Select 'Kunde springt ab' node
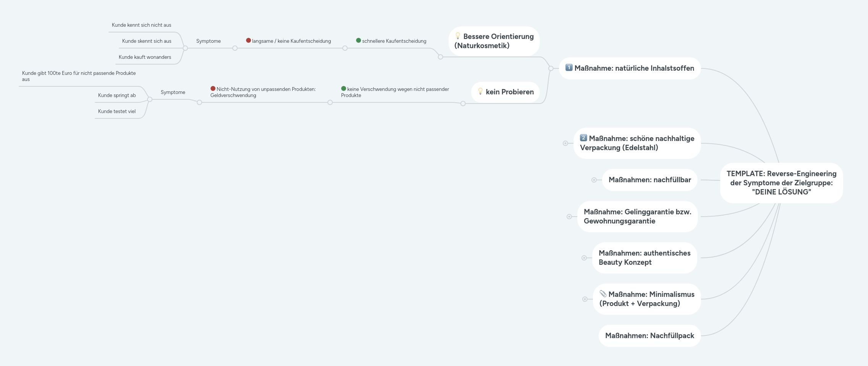 117,96
